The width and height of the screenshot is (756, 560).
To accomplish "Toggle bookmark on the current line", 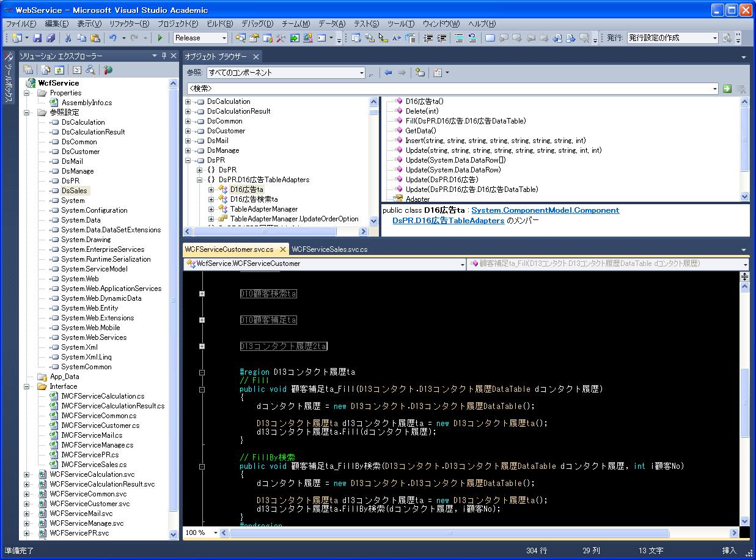I will pyautogui.click(x=489, y=38).
